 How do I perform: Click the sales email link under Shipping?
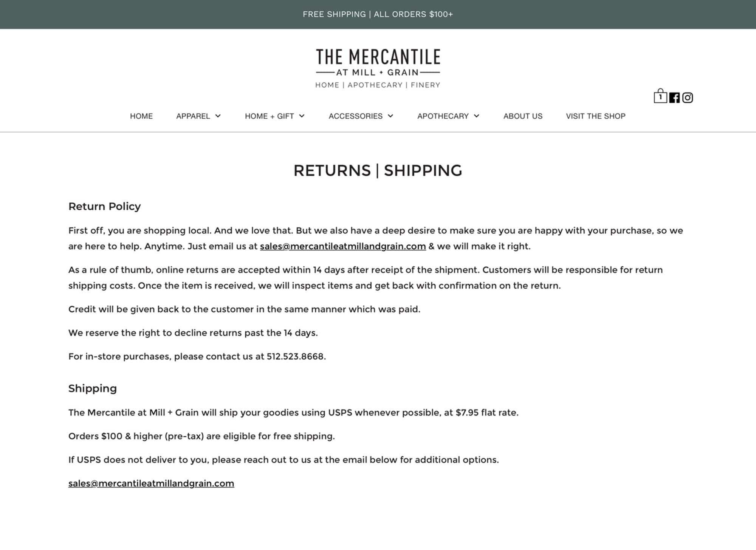151,484
